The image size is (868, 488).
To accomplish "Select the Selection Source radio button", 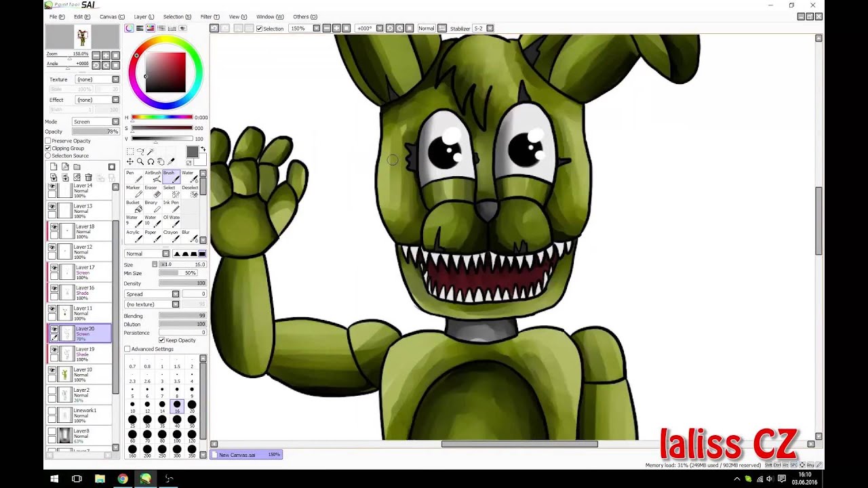I will coord(48,156).
